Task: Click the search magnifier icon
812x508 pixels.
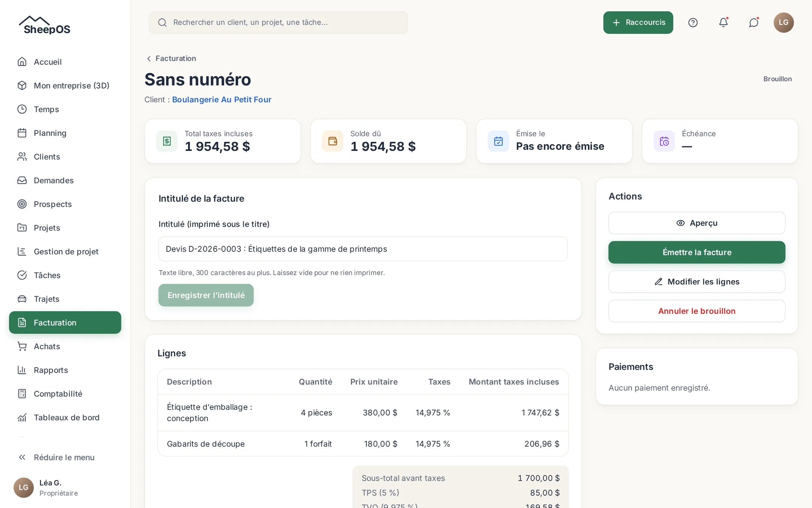Action: point(162,23)
